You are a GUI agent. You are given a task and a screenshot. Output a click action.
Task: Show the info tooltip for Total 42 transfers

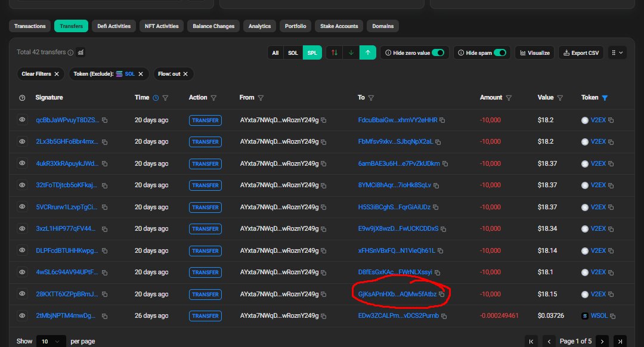tap(70, 52)
